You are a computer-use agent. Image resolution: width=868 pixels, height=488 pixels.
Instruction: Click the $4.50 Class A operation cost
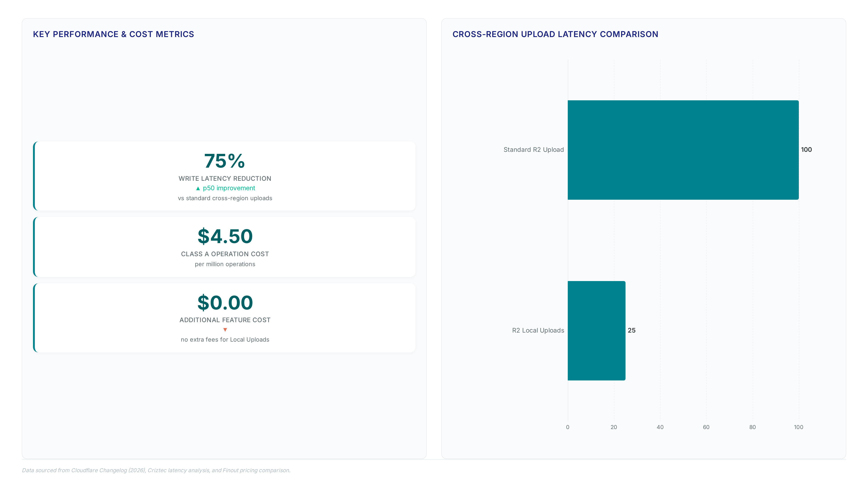click(x=225, y=236)
